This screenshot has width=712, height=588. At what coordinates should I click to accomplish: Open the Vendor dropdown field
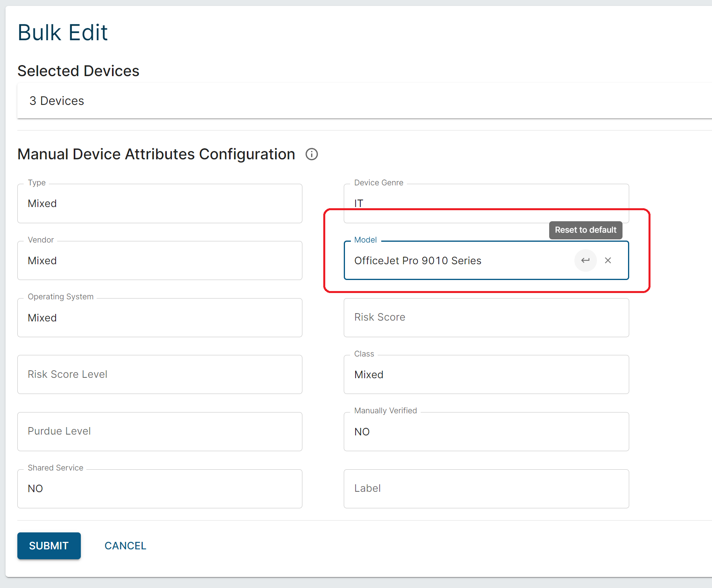pyautogui.click(x=160, y=261)
